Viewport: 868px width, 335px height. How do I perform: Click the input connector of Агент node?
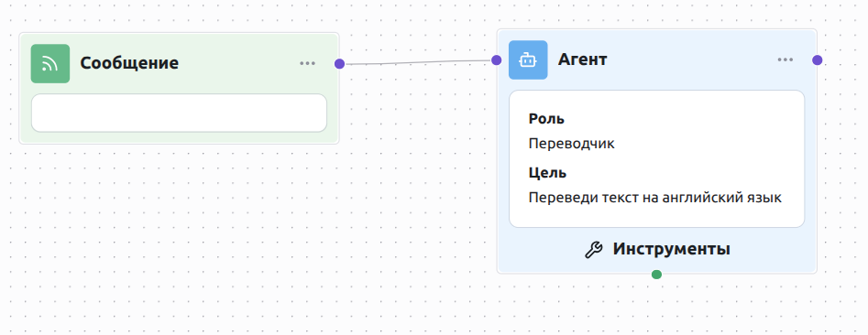click(x=497, y=59)
